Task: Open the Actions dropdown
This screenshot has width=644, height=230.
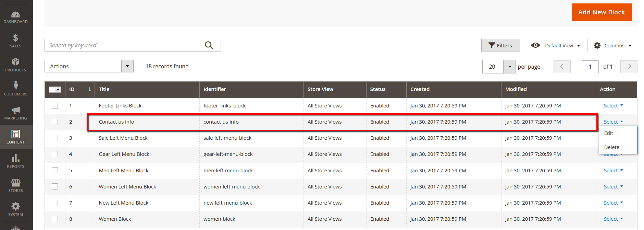Action: tap(89, 66)
